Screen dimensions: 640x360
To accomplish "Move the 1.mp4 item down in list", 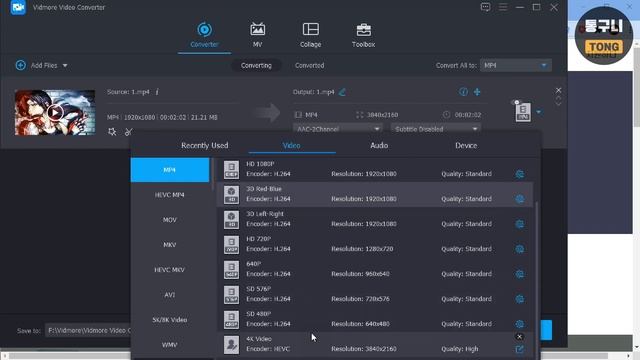I will coord(558,104).
